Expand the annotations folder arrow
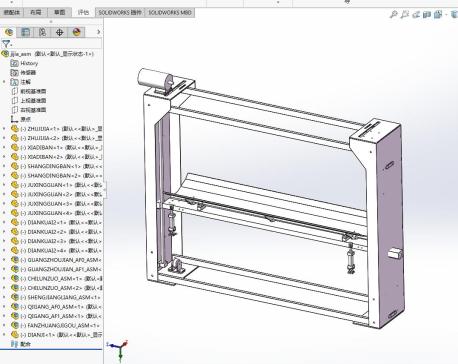Viewport: 458px width, 364px height. click(x=4, y=82)
